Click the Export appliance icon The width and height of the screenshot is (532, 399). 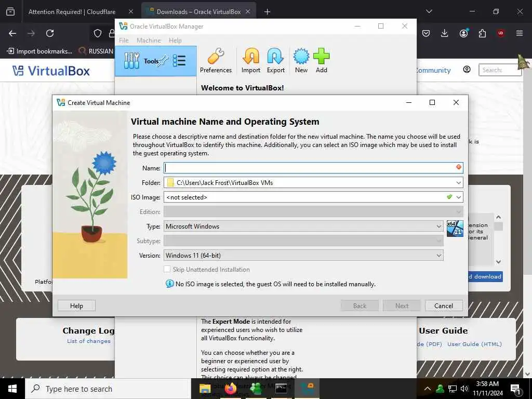coord(275,61)
